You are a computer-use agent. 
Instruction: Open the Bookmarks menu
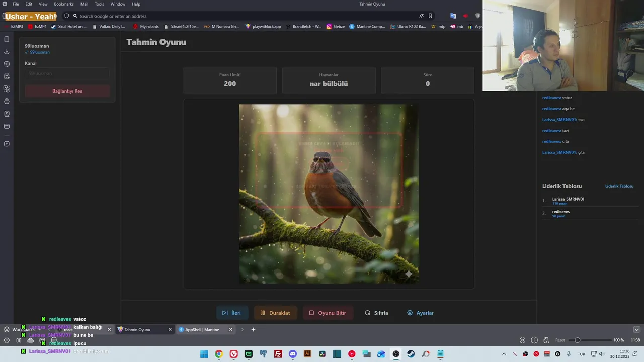(64, 4)
